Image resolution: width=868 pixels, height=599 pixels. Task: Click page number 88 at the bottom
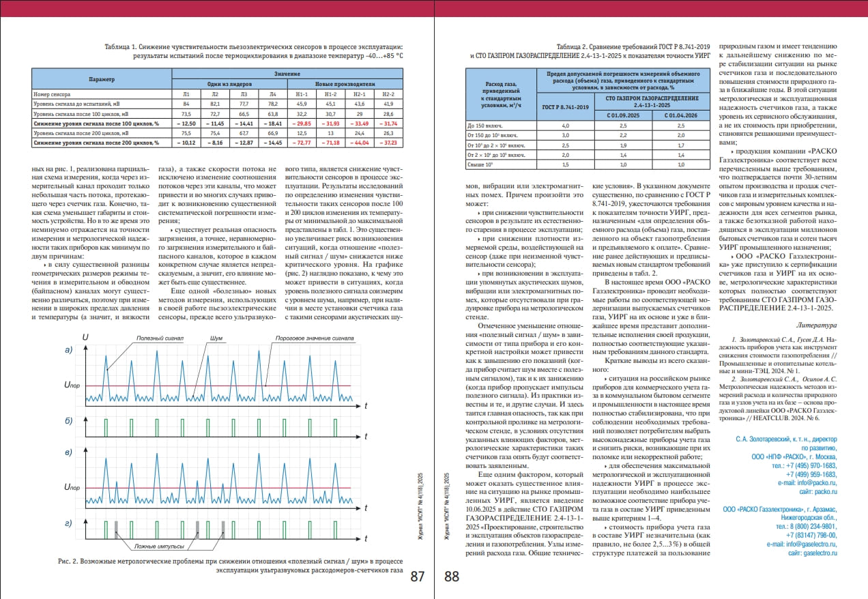point(452,576)
